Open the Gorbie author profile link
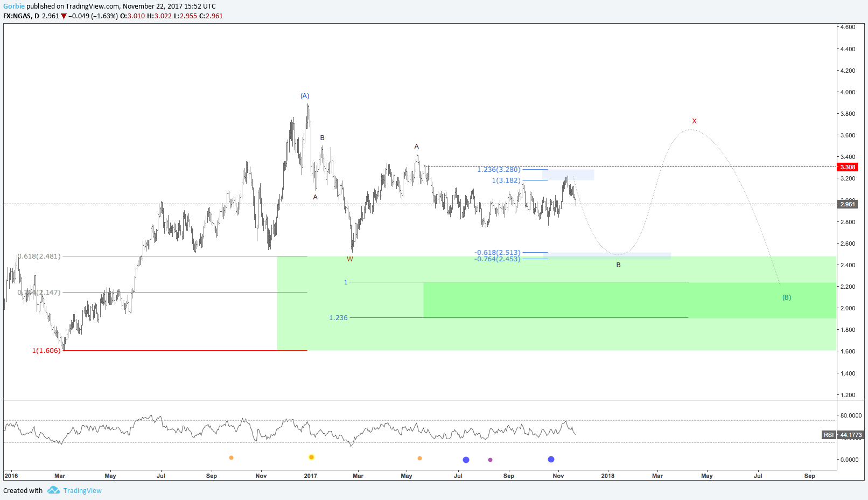This screenshot has height=500, width=868. pos(14,6)
